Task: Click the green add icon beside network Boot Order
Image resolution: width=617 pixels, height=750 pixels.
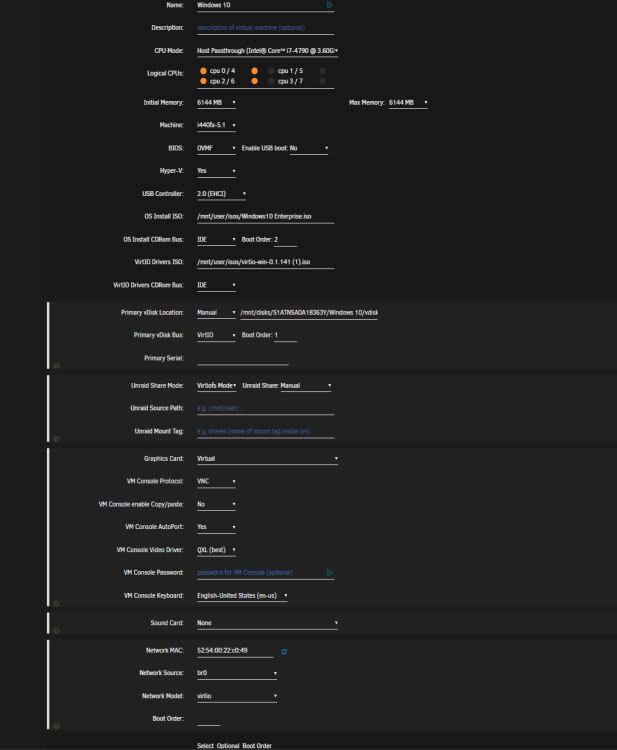Action: 56,726
